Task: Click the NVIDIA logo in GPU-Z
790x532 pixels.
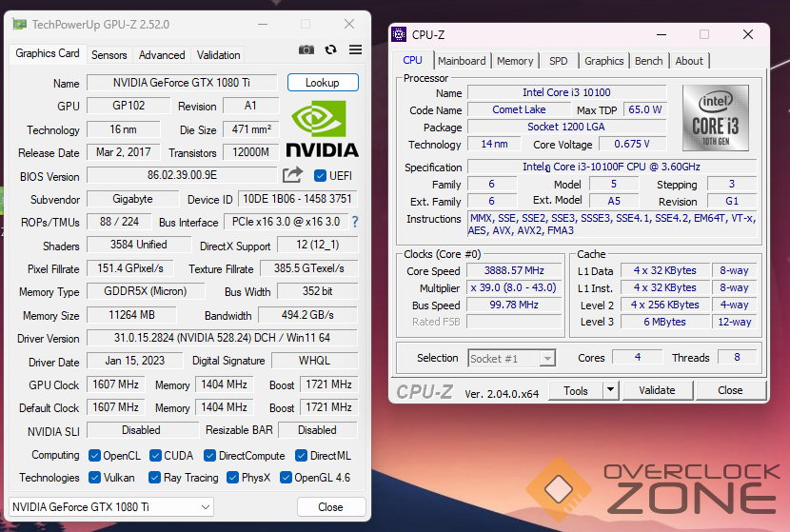Action: pos(322,128)
